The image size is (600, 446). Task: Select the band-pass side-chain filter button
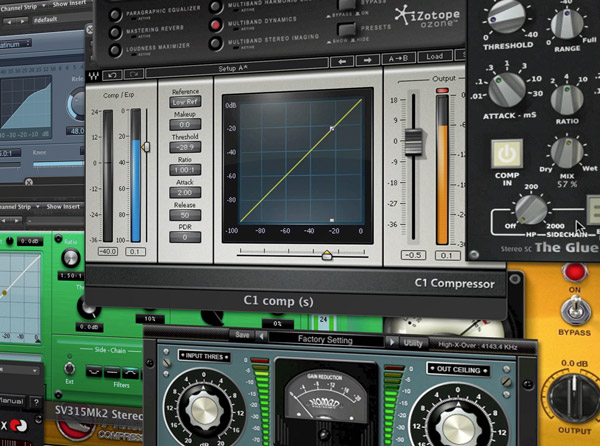click(130, 373)
